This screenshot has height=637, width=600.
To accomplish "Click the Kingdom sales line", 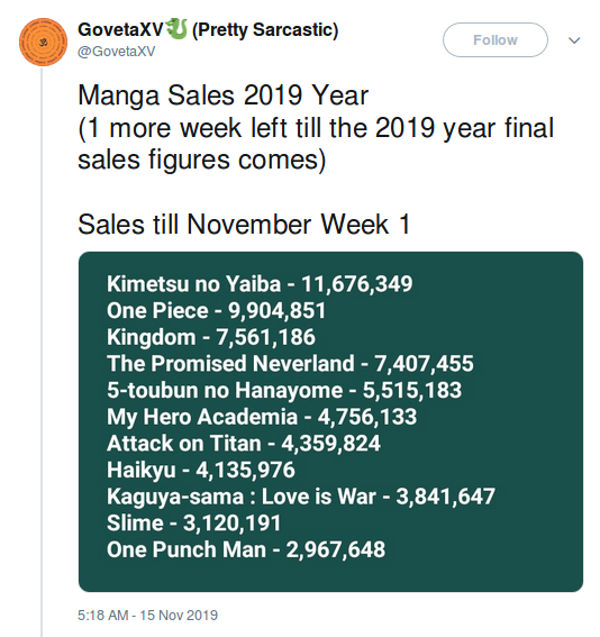I will point(225,337).
